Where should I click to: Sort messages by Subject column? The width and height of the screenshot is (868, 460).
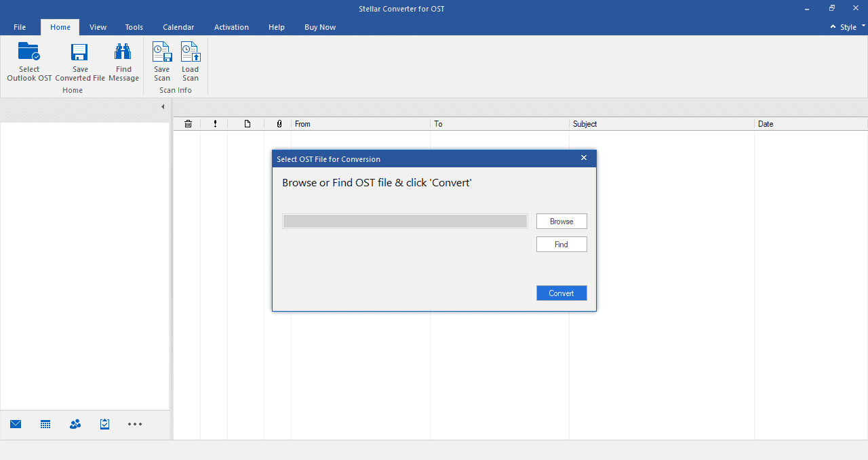coord(662,124)
